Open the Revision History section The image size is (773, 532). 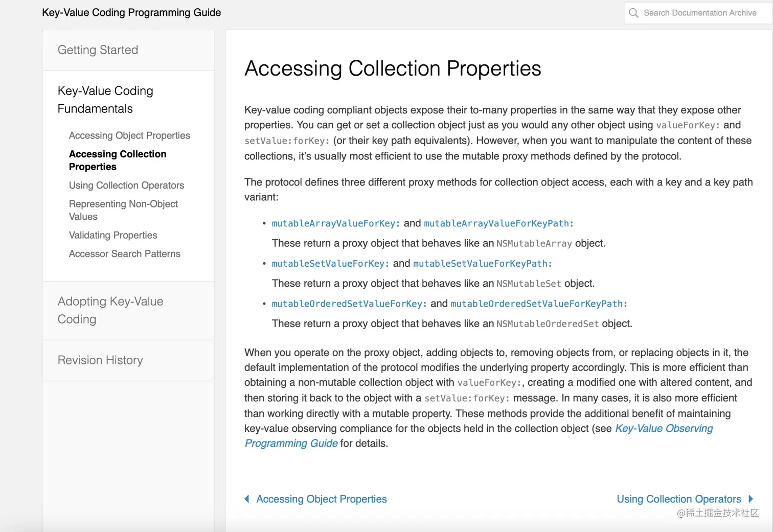[128, 360]
